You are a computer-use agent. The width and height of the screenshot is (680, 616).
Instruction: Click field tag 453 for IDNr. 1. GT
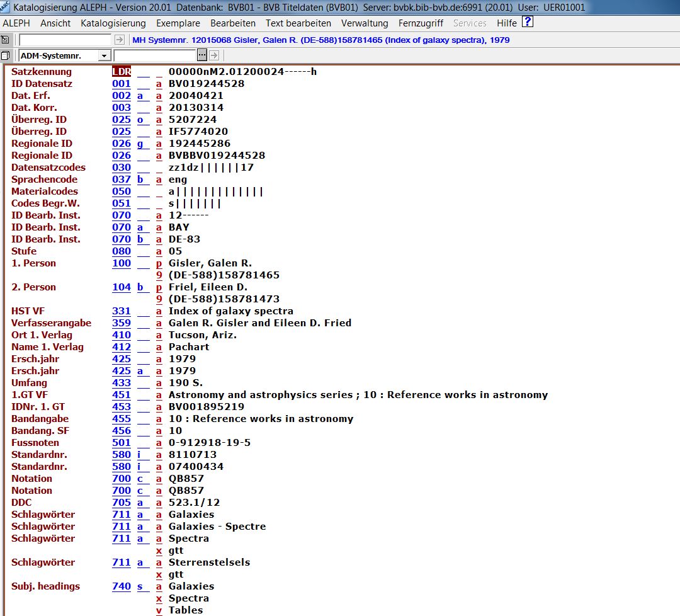122,407
